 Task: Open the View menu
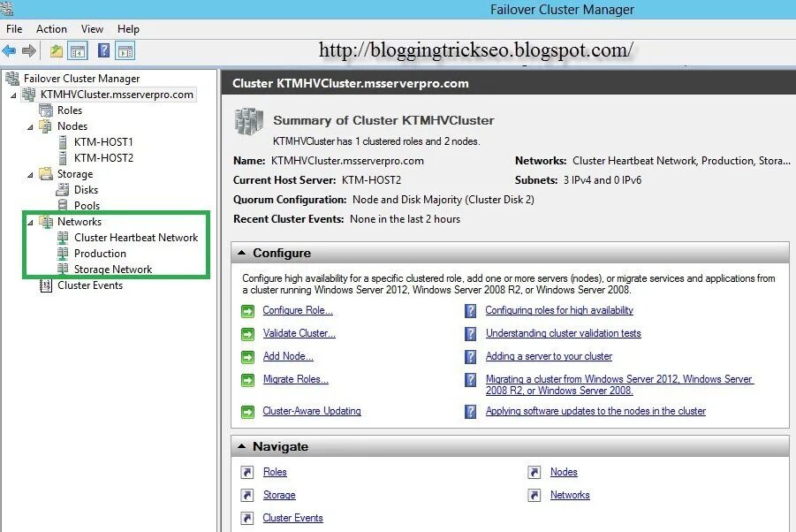tap(92, 29)
